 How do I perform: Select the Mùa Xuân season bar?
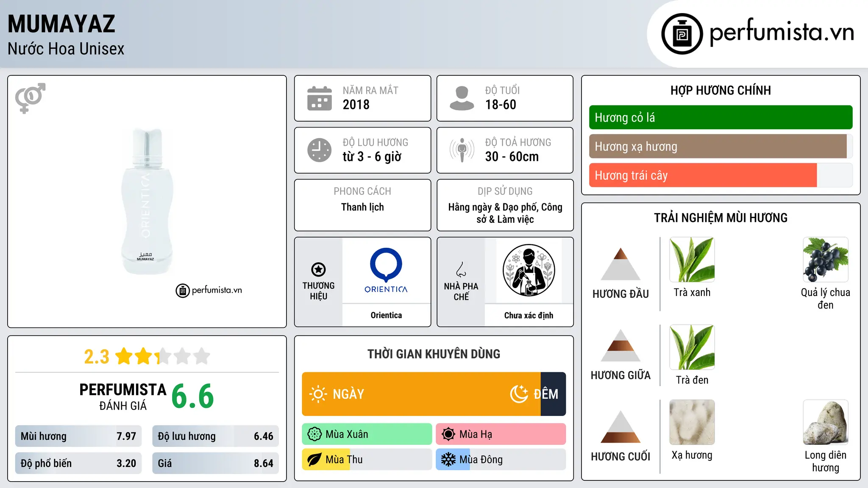point(367,434)
